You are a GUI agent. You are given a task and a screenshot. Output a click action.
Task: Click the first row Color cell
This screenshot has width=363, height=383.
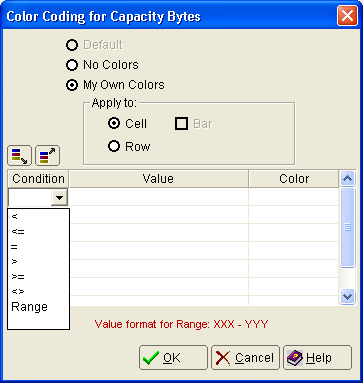(x=294, y=197)
